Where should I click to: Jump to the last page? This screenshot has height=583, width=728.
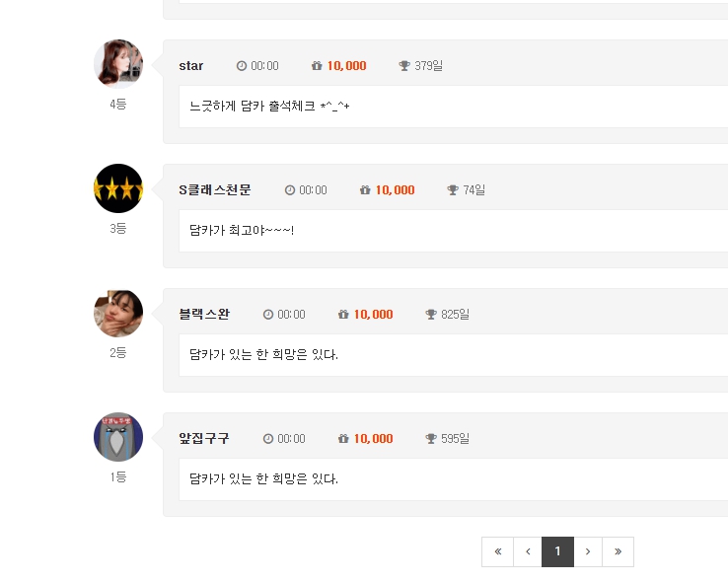(618, 551)
